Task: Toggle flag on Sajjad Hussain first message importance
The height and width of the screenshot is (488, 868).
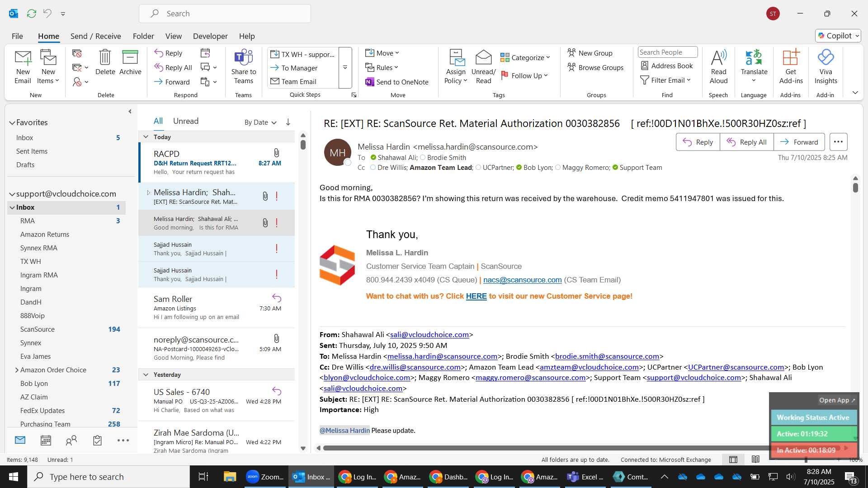Action: (x=277, y=249)
